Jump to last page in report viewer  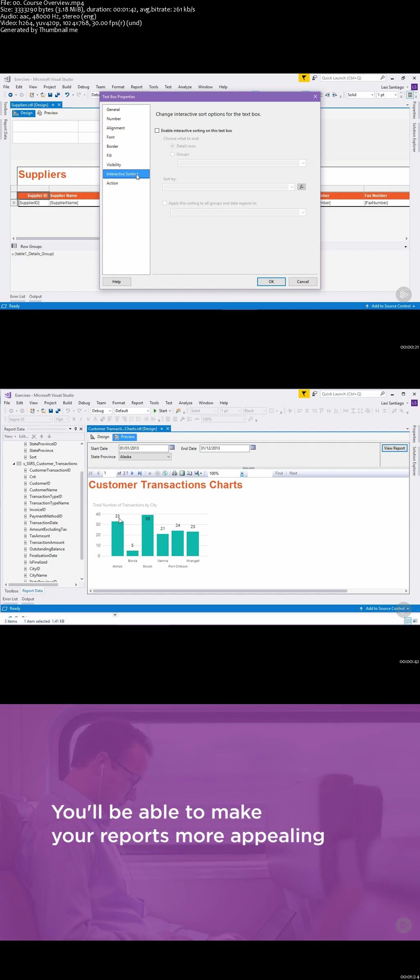140,473
